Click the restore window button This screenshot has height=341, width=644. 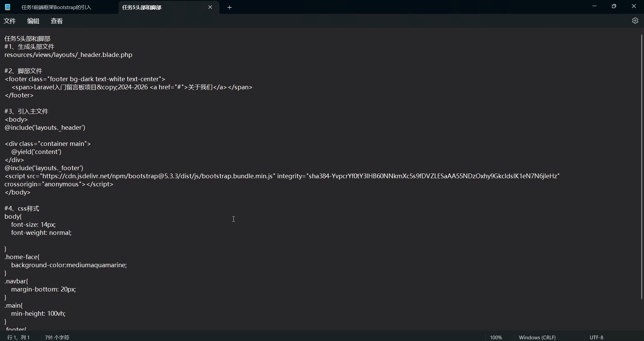pyautogui.click(x=614, y=6)
